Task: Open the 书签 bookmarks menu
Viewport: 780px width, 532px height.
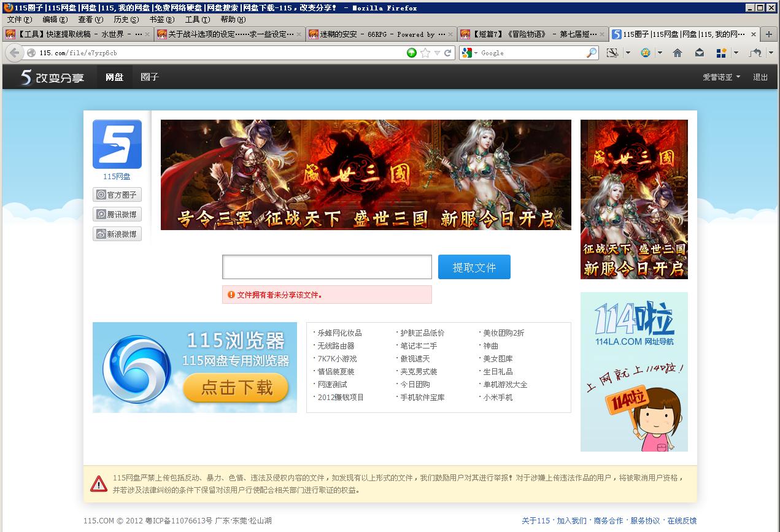Action: 162,20
